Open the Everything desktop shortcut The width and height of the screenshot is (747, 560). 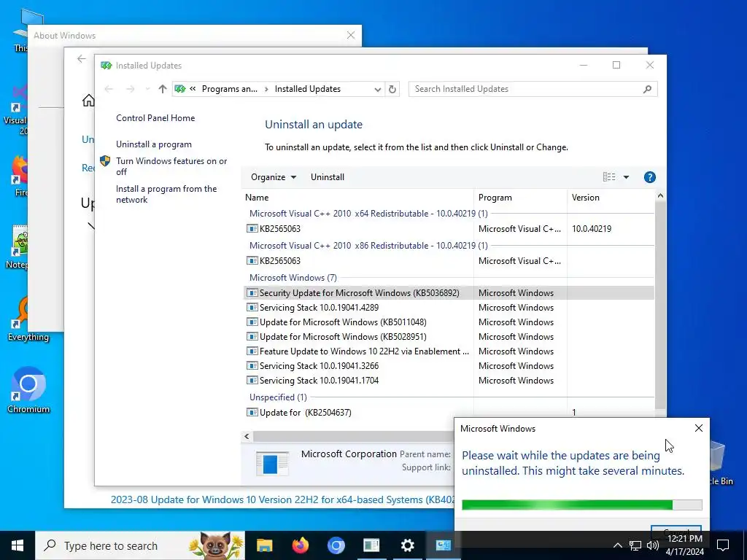(x=28, y=318)
